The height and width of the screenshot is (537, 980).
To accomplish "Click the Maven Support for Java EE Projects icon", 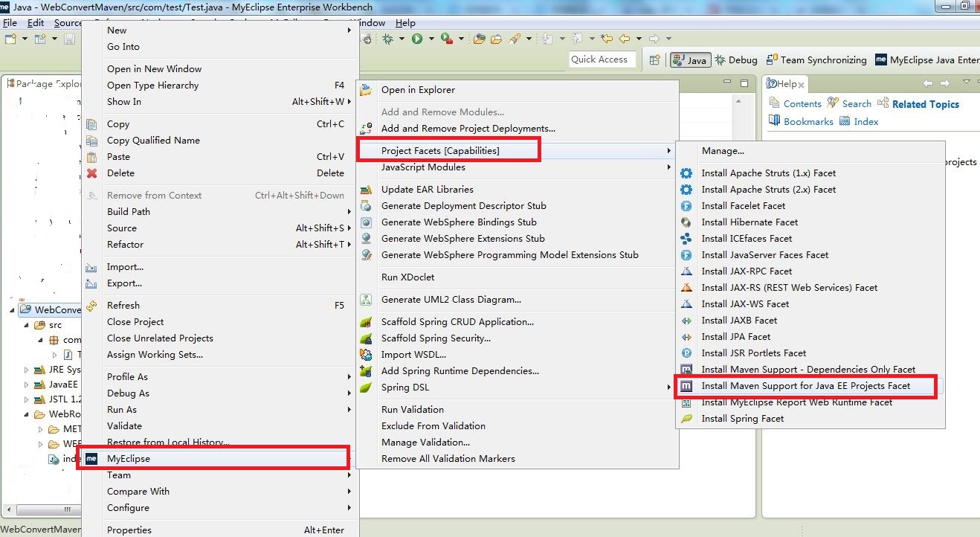I will click(x=686, y=386).
